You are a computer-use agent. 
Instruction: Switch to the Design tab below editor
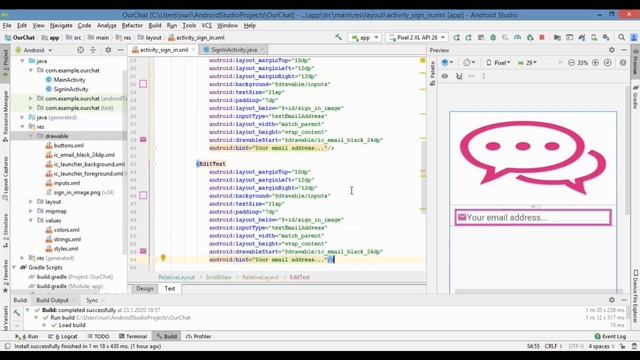click(144, 289)
